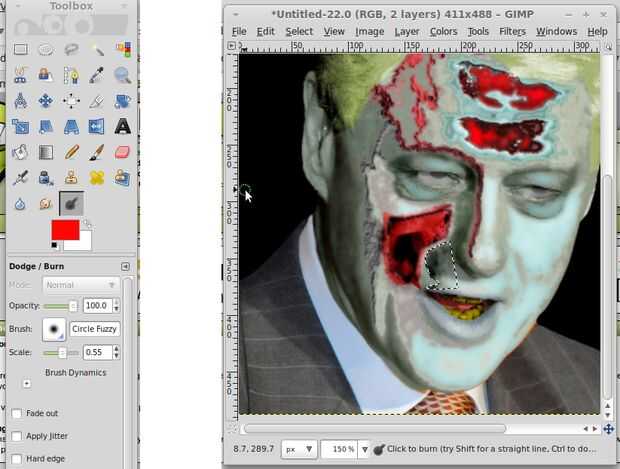This screenshot has height=469, width=620.
Task: Select the Scale tool
Action: tap(21, 127)
